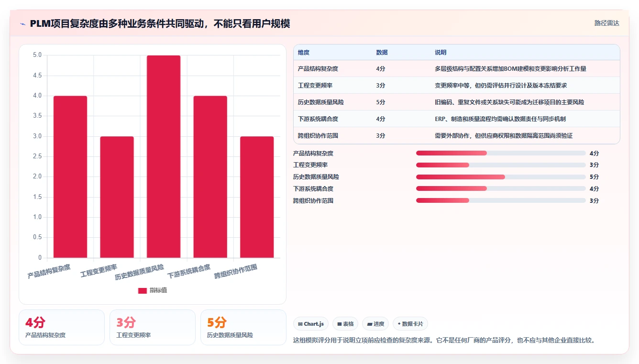Click the 数据 column header
The image size is (639, 364).
tap(382, 53)
